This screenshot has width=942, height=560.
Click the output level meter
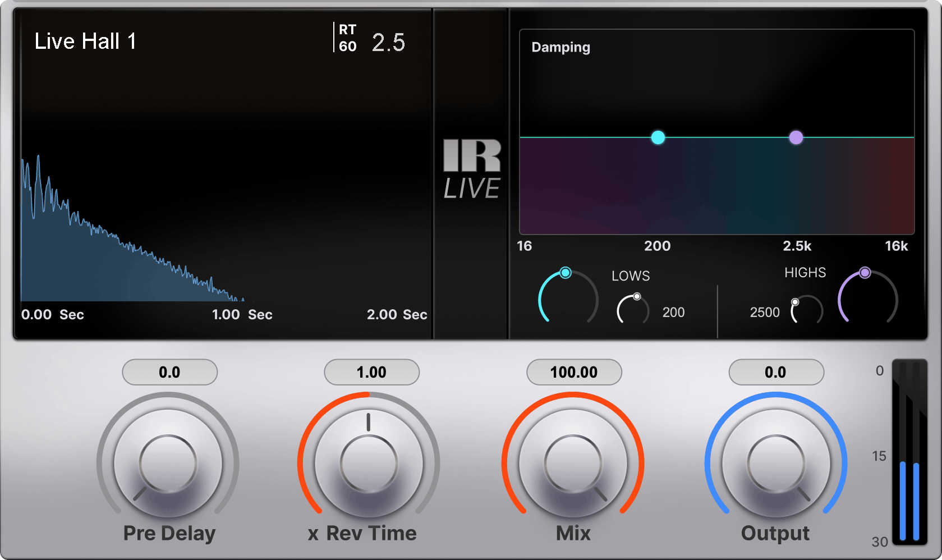(909, 452)
